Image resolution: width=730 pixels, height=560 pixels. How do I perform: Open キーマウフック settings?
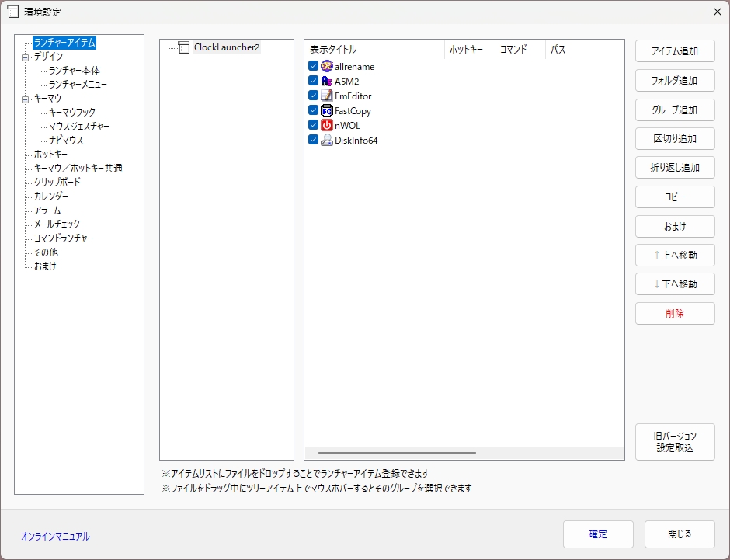(x=72, y=112)
